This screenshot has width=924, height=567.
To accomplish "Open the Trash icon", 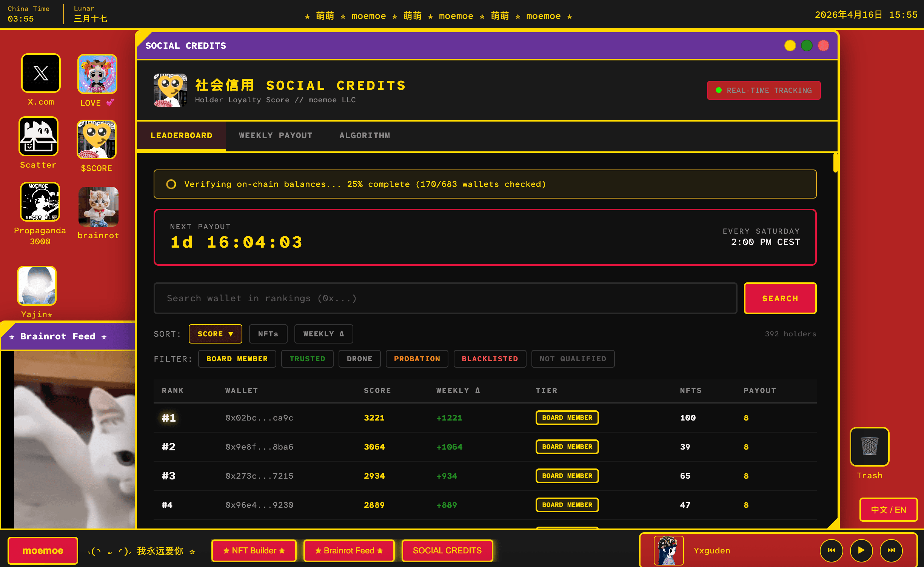I will [x=870, y=447].
